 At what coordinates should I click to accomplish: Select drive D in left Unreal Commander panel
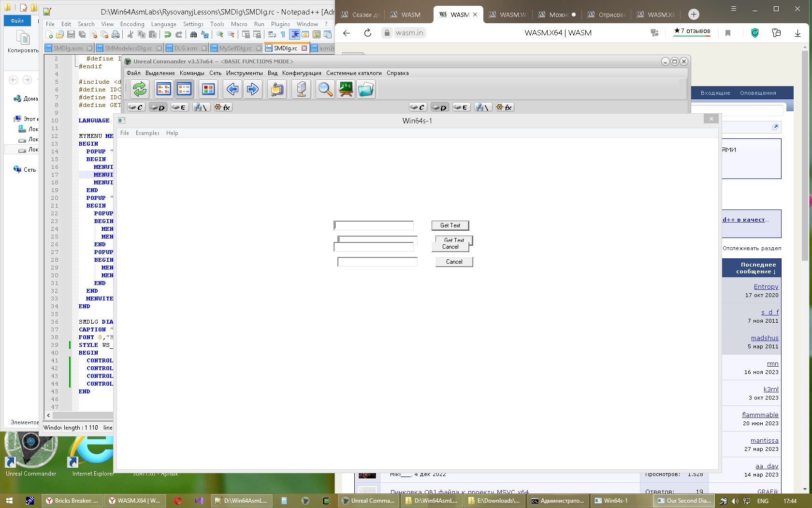coord(158,107)
